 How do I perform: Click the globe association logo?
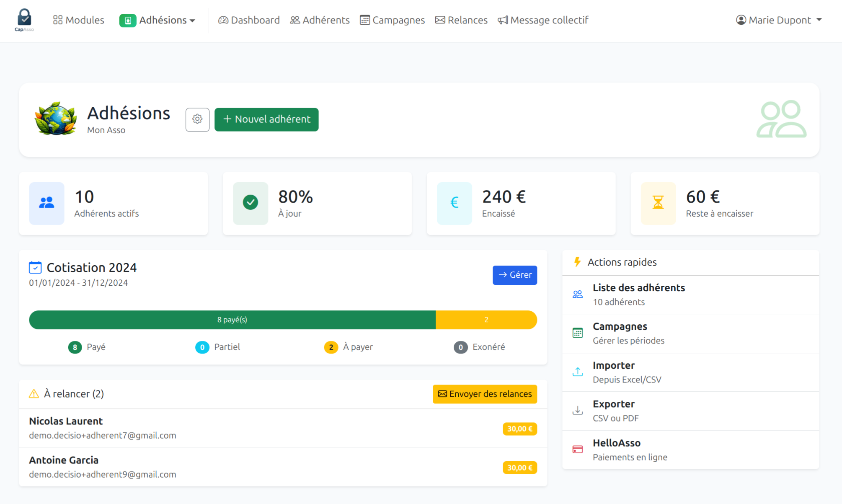56,119
